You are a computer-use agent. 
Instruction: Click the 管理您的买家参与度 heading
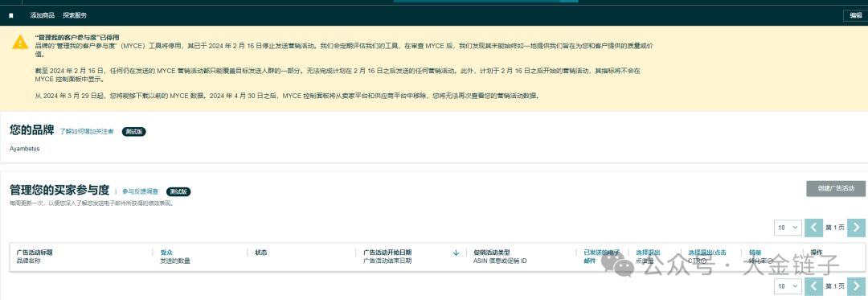click(x=59, y=191)
